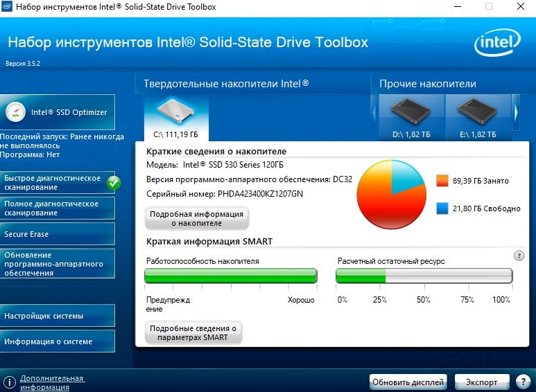The height and width of the screenshot is (392, 536).
Task: Click model text Intel SSD 530 Series 120ГБ
Action: point(233,165)
